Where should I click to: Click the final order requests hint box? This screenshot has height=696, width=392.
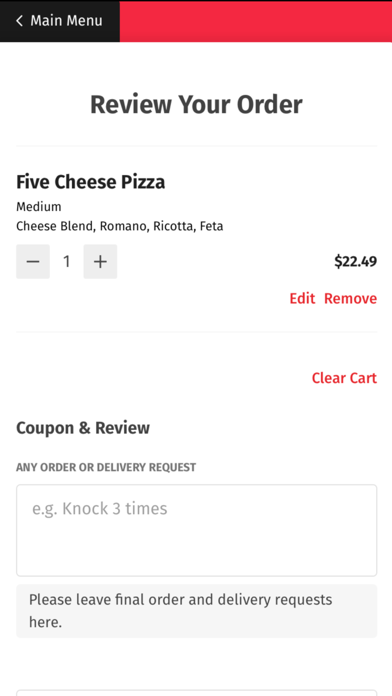point(197,611)
